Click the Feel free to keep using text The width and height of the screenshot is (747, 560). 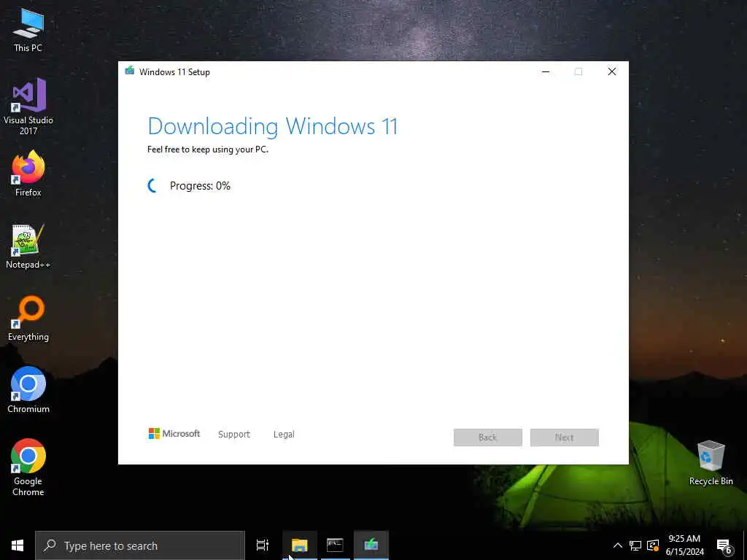point(208,149)
